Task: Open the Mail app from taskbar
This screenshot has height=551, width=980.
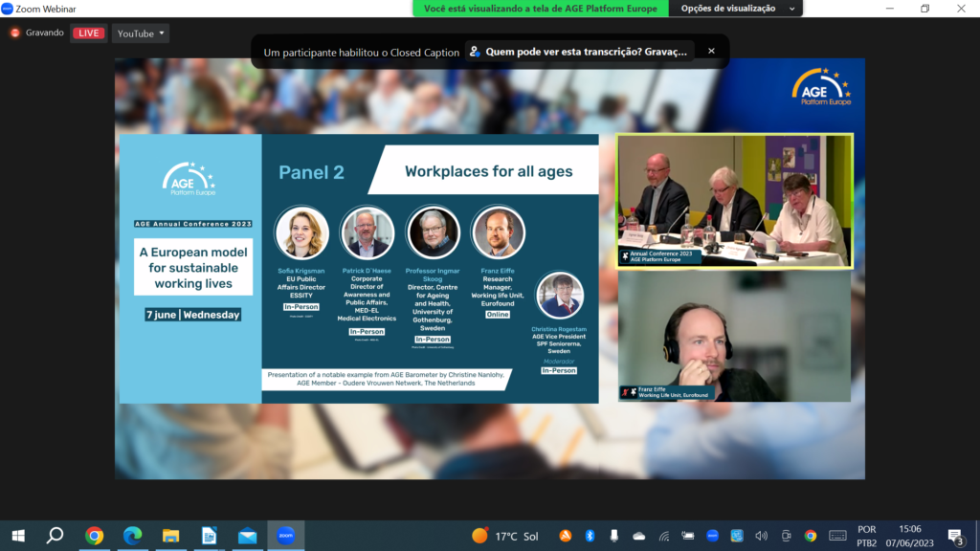Action: pyautogui.click(x=248, y=536)
